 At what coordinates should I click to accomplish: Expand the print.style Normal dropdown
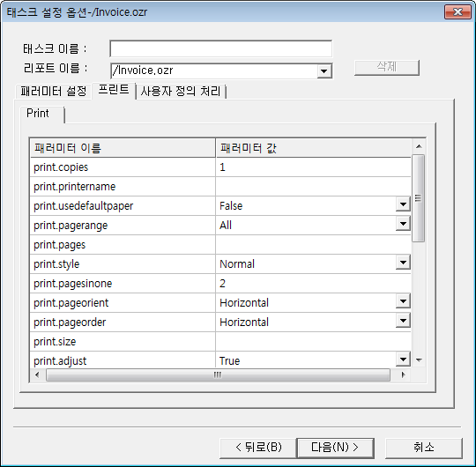coord(403,263)
